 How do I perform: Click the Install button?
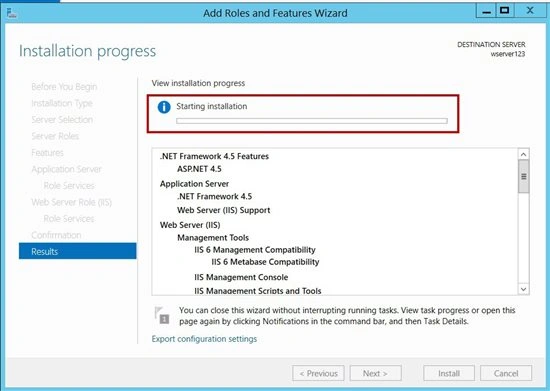pyautogui.click(x=449, y=373)
